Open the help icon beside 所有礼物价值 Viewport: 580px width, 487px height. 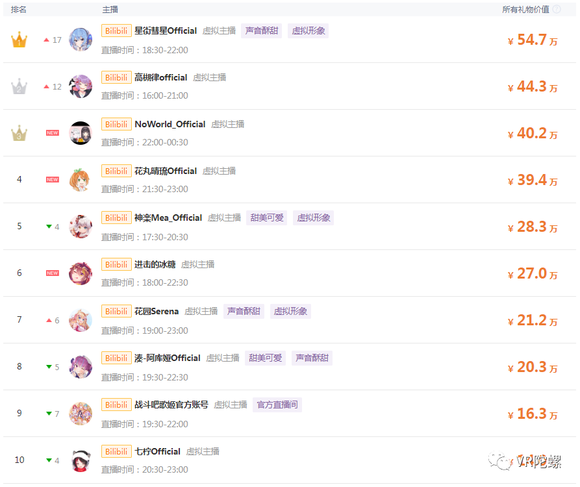pos(556,10)
